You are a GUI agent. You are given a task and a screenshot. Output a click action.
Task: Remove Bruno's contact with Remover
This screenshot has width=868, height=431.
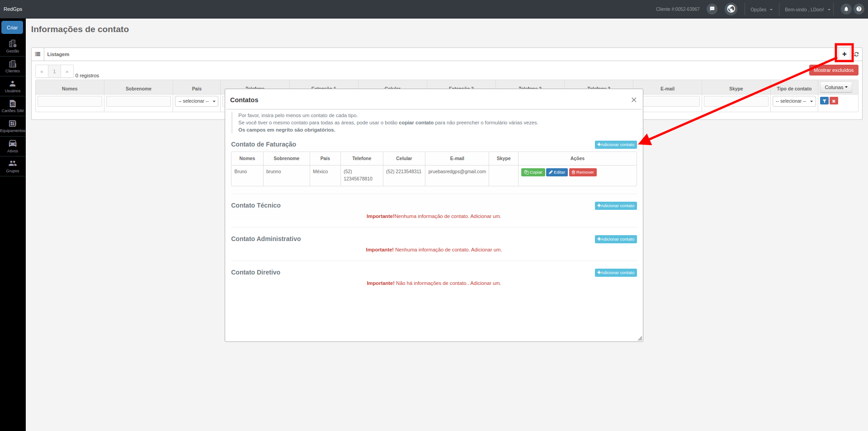point(583,172)
